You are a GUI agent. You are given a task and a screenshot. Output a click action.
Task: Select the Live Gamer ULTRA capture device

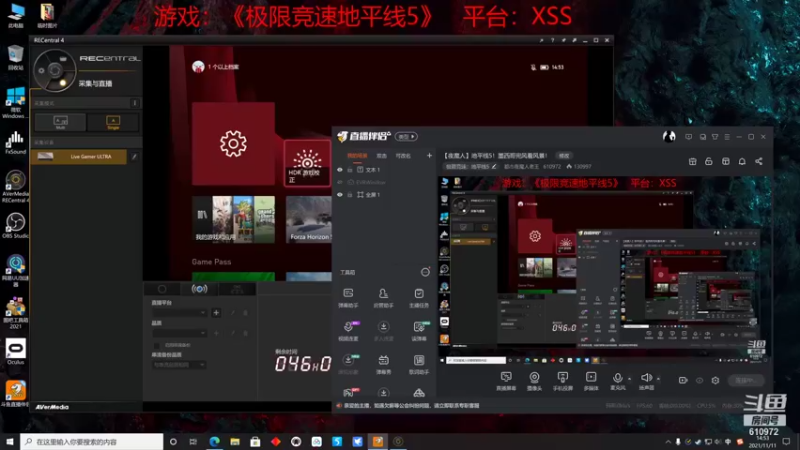click(x=79, y=157)
